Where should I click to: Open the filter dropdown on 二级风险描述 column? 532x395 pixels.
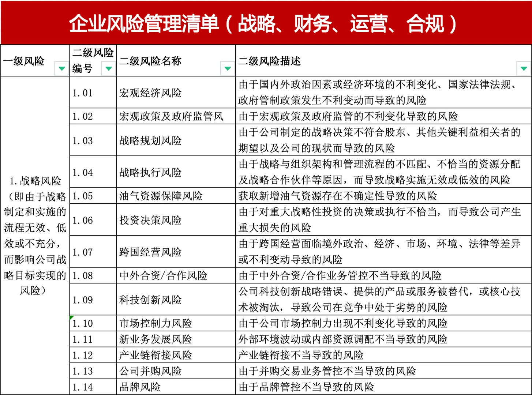524,68
